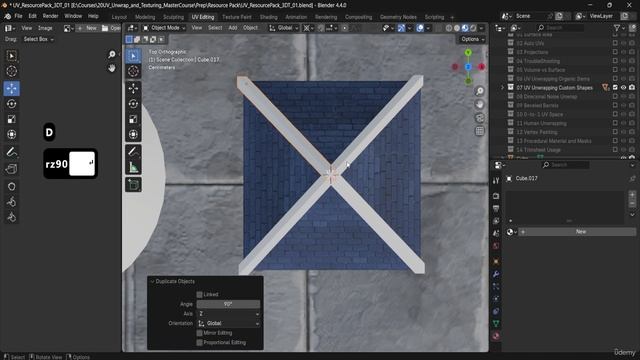Choose Rotate tool in UV editor toolbar
640x360 pixels.
click(x=11, y=104)
